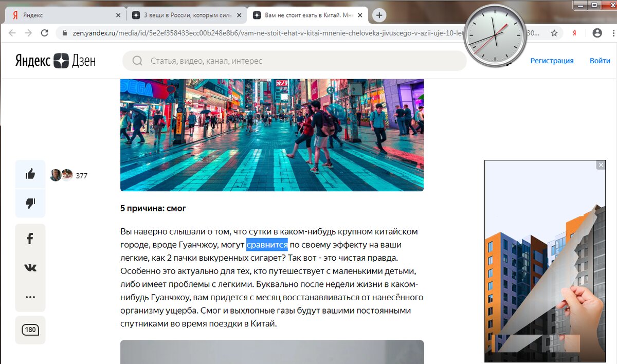The width and height of the screenshot is (617, 364).
Task: Go back with the browser back arrow
Action: tap(11, 32)
